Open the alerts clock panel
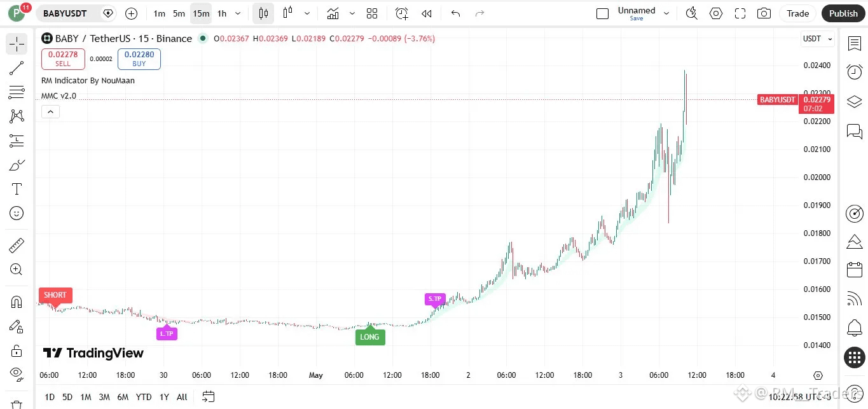Image resolution: width=868 pixels, height=409 pixels. [x=854, y=73]
